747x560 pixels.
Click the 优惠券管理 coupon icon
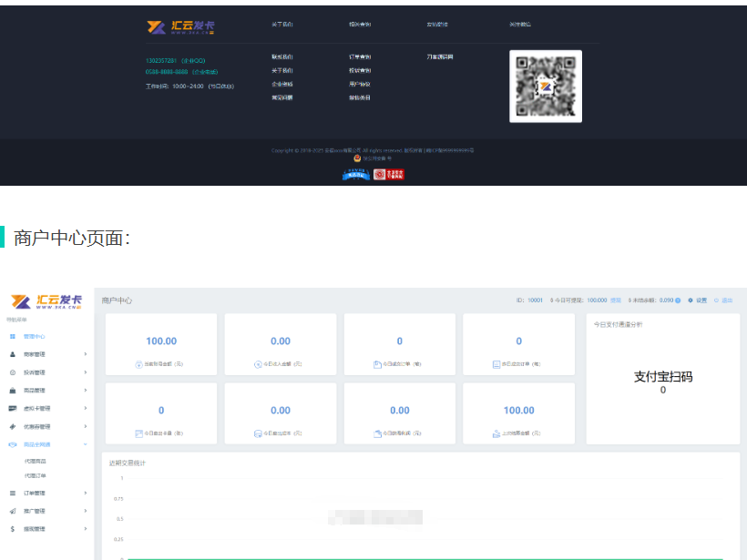tap(13, 426)
